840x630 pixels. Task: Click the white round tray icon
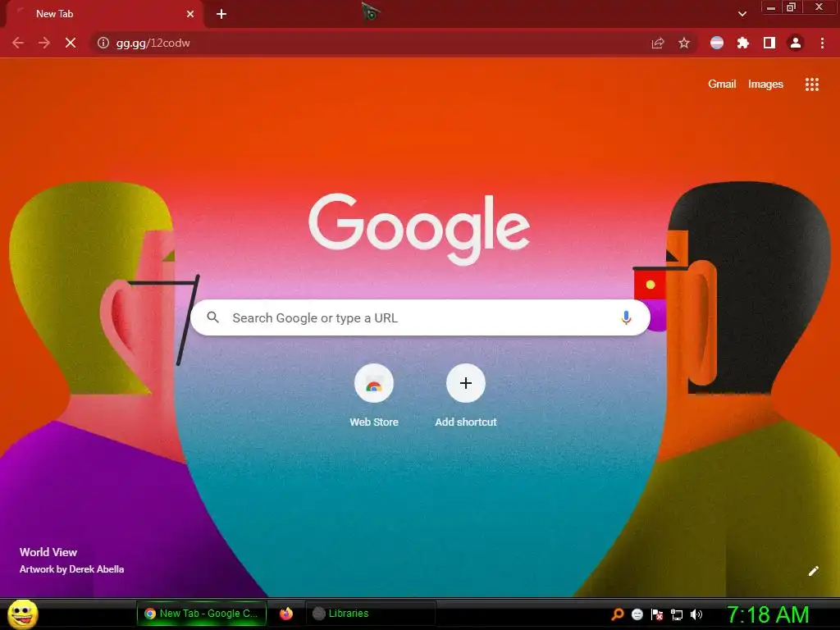pyautogui.click(x=637, y=614)
